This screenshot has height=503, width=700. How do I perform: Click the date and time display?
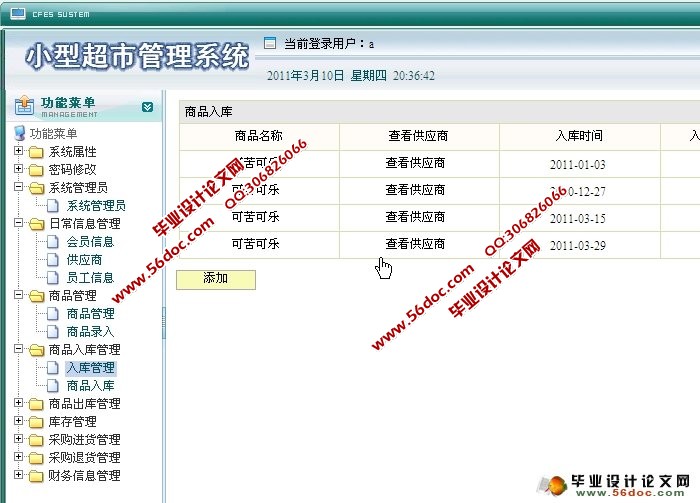click(x=350, y=75)
